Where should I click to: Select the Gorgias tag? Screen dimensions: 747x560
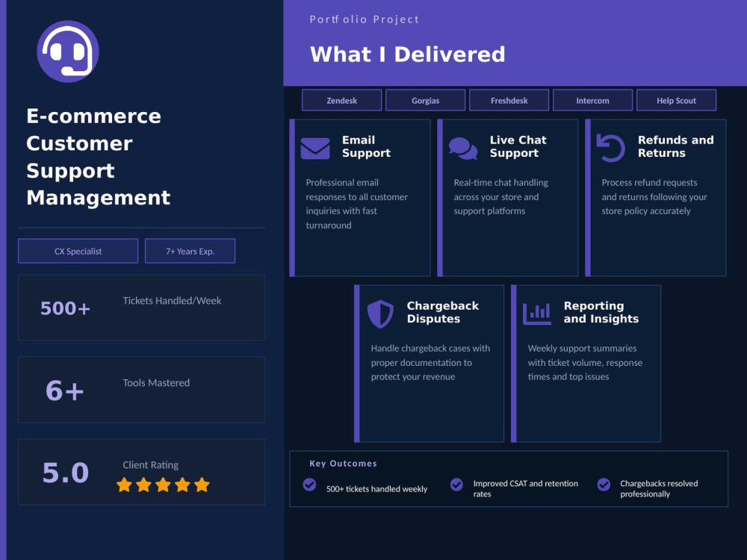[x=426, y=101]
